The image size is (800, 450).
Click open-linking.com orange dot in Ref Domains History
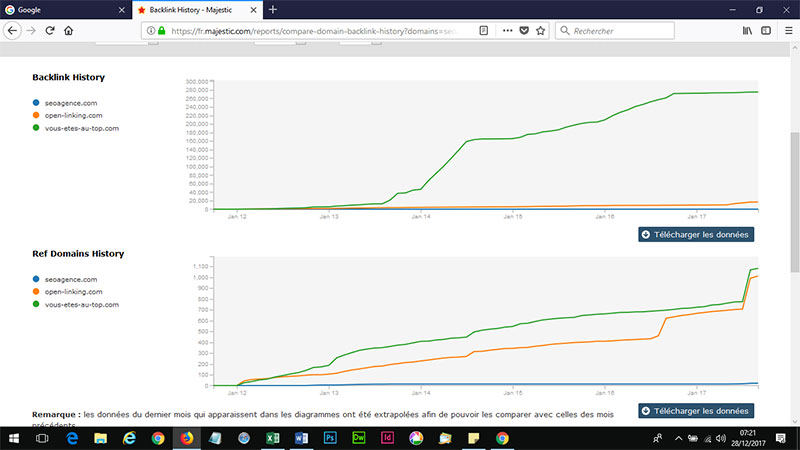pos(36,291)
